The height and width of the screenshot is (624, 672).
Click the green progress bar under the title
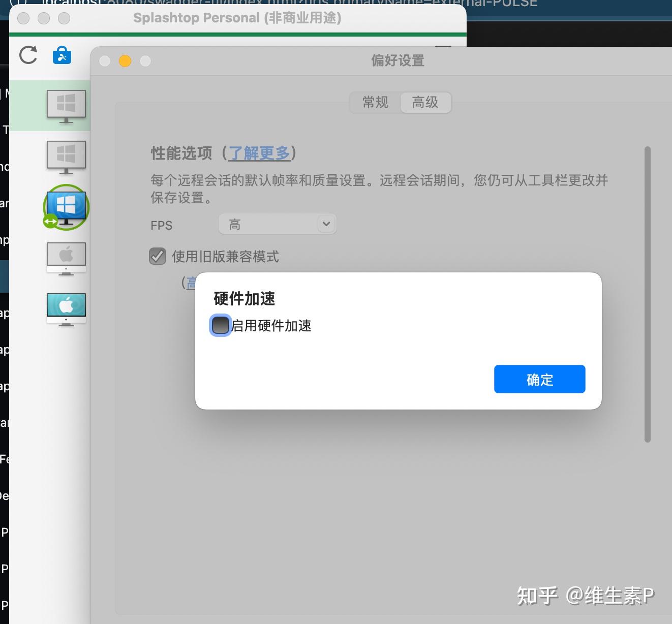click(239, 35)
